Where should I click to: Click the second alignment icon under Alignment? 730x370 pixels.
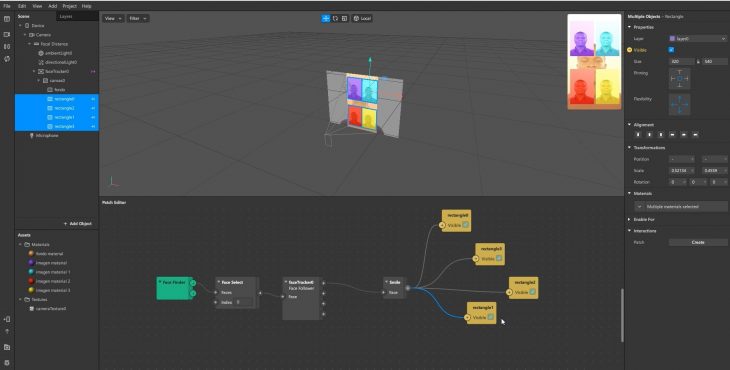649,135
